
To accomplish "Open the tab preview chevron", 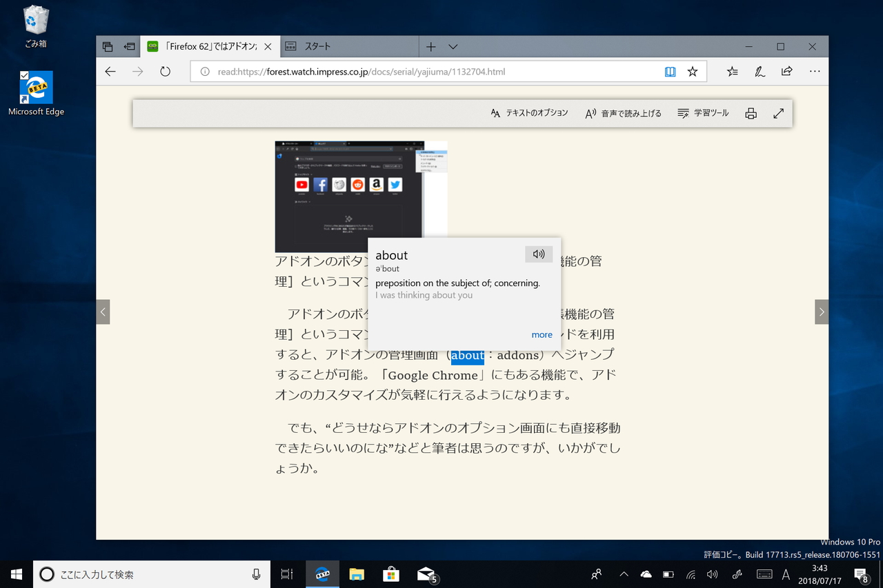I will click(x=453, y=46).
